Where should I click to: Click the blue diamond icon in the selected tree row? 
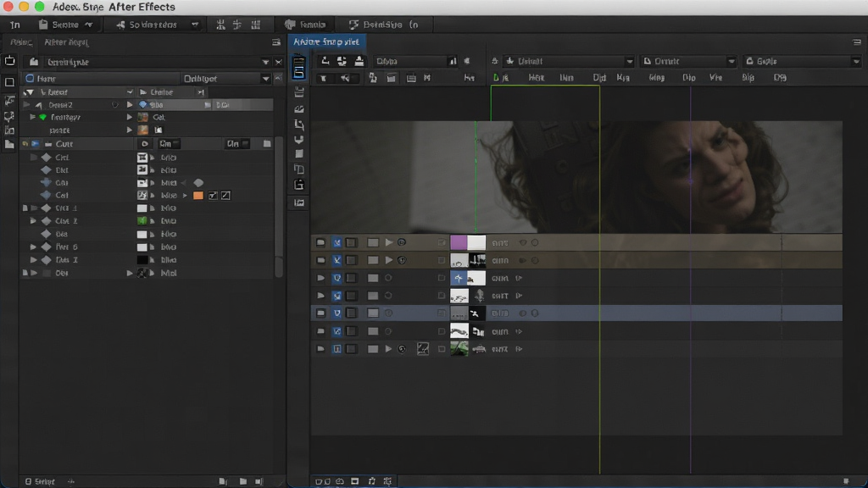click(142, 104)
